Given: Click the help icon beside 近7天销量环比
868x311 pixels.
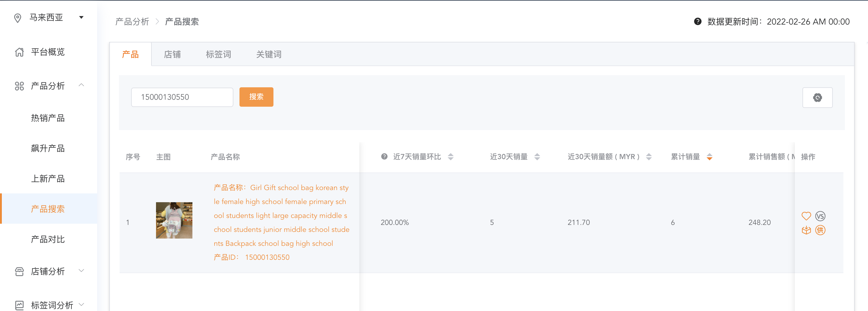Looking at the screenshot, I should tap(384, 156).
